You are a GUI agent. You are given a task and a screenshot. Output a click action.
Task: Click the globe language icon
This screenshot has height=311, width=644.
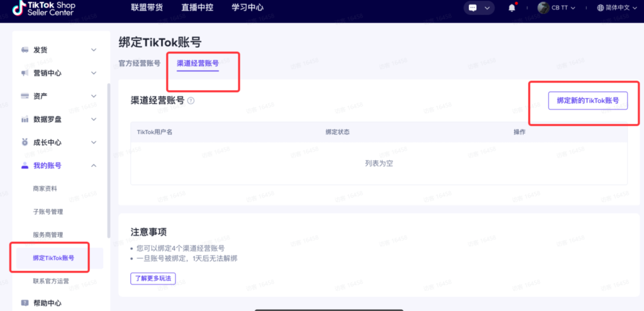coord(601,8)
